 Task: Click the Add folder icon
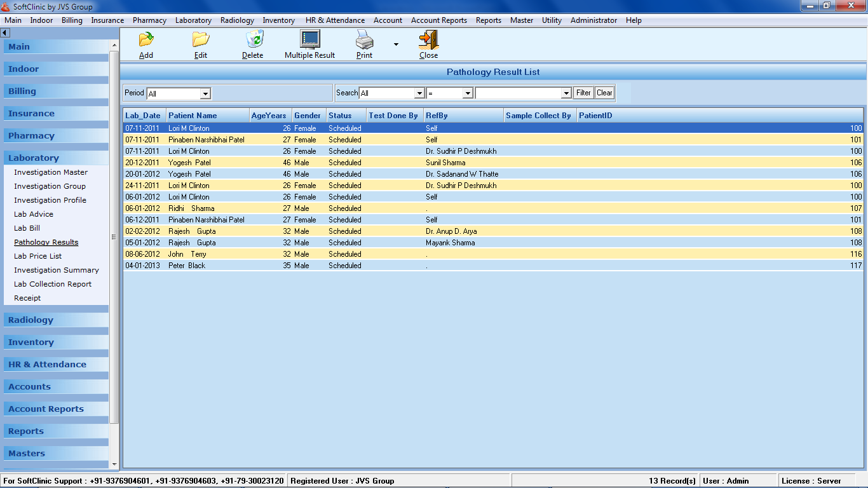click(146, 40)
